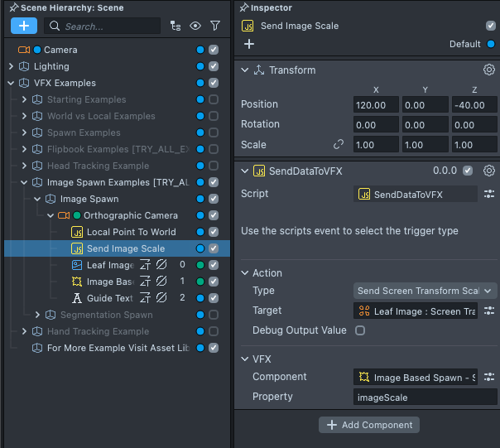Click the picker icon beside the Target field
The height and width of the screenshot is (448, 500).
488,311
